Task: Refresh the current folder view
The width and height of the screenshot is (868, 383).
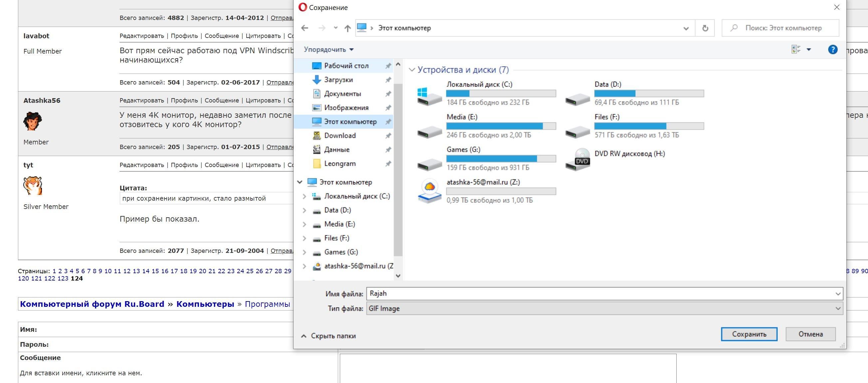Action: coord(705,28)
